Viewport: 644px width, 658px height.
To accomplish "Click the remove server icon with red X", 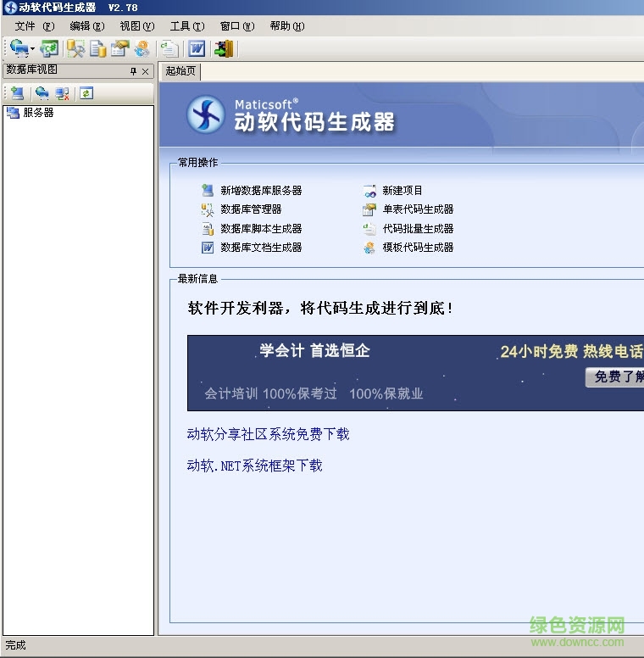I will pos(62,93).
